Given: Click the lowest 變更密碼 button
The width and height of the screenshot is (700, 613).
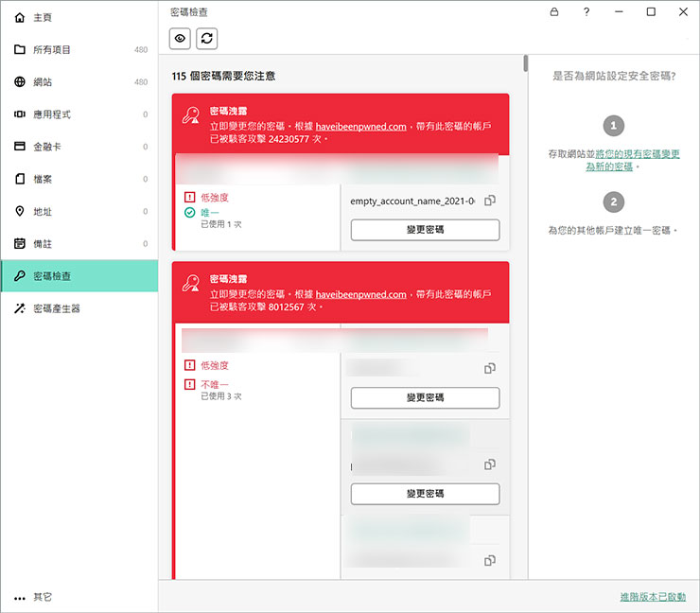Looking at the screenshot, I should pos(425,494).
